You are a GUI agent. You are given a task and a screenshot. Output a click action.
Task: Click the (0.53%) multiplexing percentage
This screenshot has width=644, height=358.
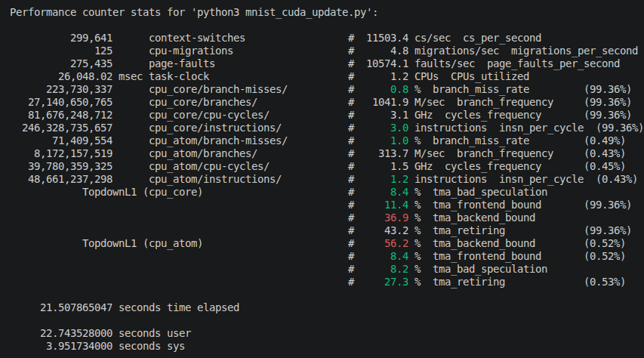click(x=605, y=282)
